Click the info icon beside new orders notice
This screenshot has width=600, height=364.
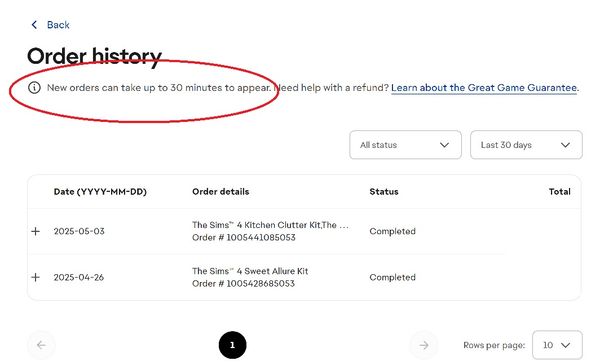34,88
